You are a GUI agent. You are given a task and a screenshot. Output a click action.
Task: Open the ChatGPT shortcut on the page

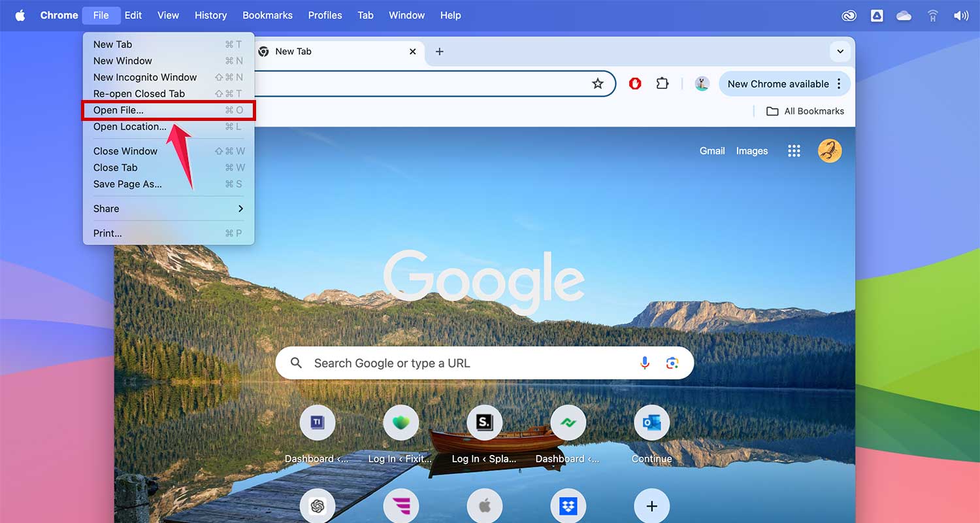[x=318, y=505]
